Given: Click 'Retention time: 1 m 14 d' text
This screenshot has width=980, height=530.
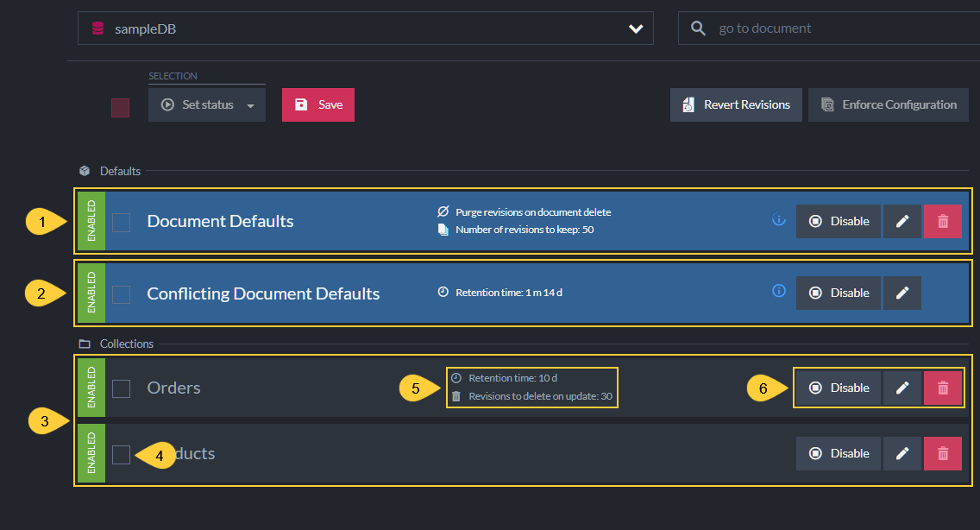Looking at the screenshot, I should click(x=509, y=293).
